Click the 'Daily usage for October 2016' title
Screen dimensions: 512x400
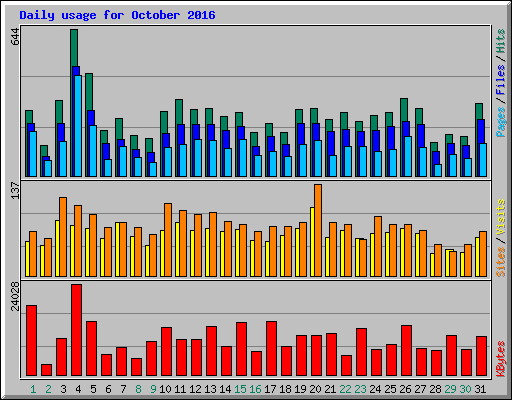click(117, 15)
